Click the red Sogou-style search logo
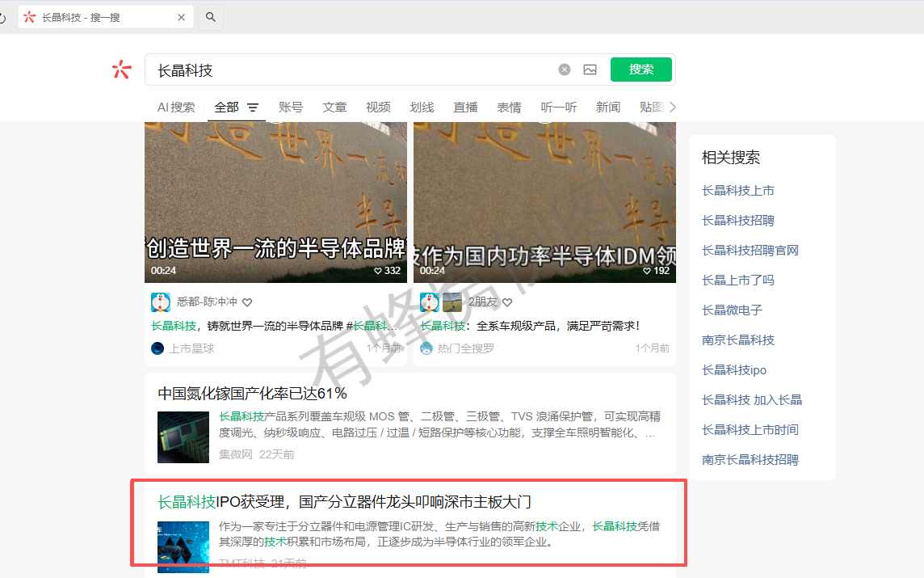924x578 pixels. coord(121,70)
